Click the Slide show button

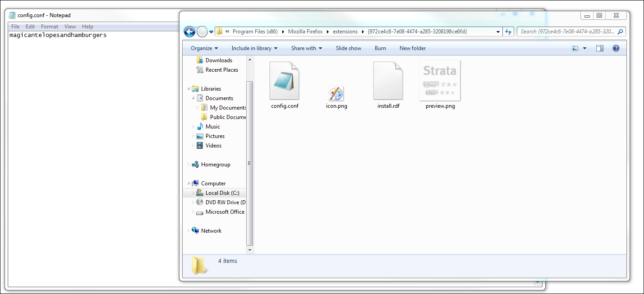tap(349, 48)
